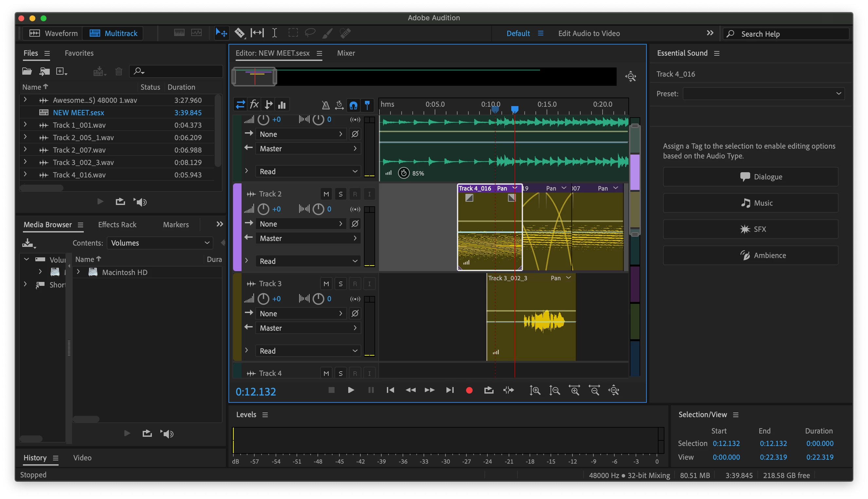Select the Razor tool in toolbar
The width and height of the screenshot is (868, 499).
point(240,33)
